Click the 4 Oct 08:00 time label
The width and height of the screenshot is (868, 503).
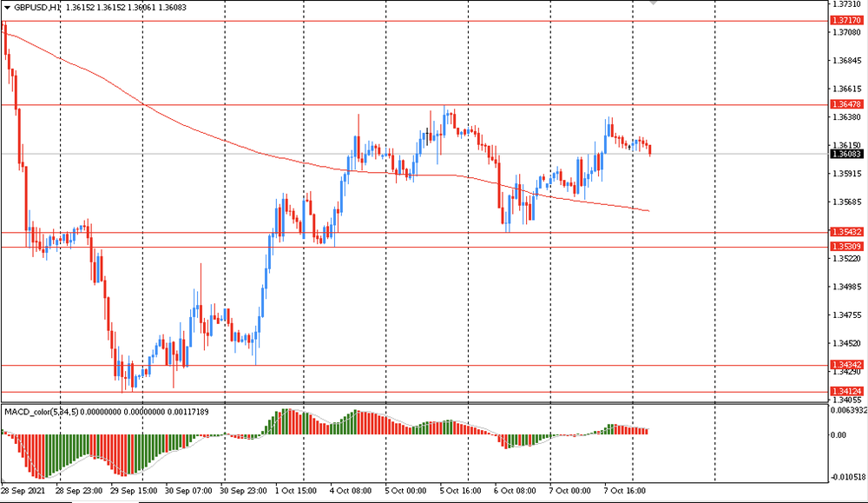click(x=351, y=491)
